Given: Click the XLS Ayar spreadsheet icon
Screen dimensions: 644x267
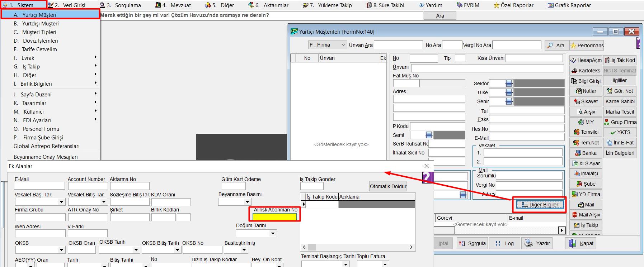Looking at the screenshot, I should pos(586,163).
